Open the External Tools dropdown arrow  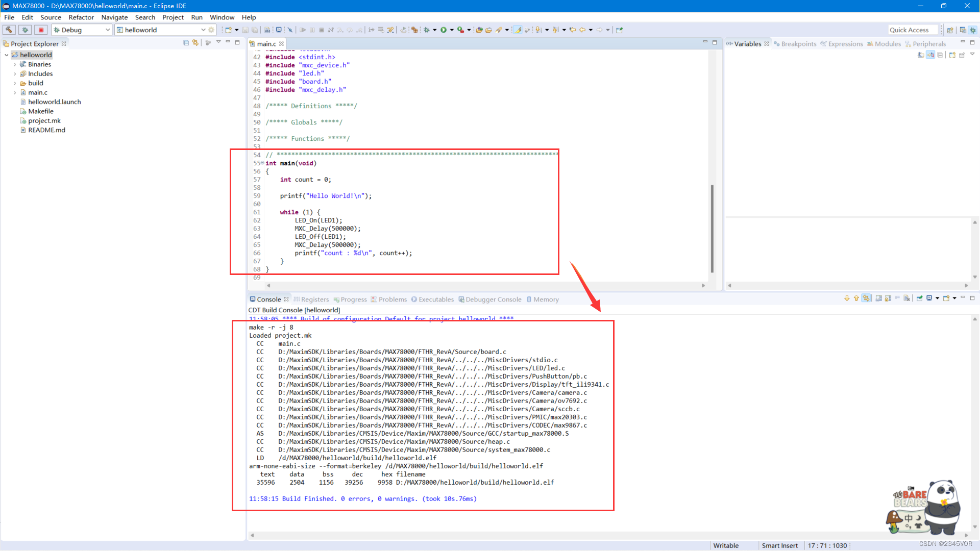tap(469, 30)
